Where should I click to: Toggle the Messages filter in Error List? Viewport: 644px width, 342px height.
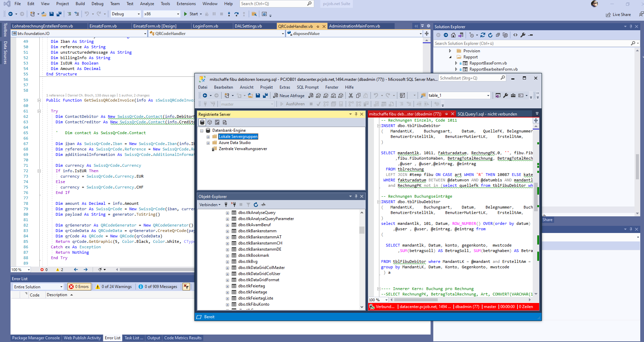tap(158, 287)
